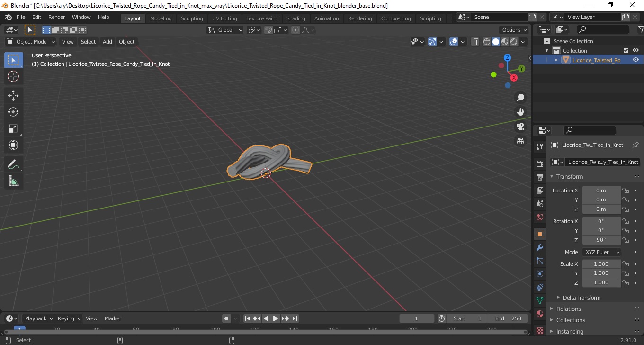The width and height of the screenshot is (644, 345).
Task: Open Global transform orientation dropdown
Action: [225, 30]
